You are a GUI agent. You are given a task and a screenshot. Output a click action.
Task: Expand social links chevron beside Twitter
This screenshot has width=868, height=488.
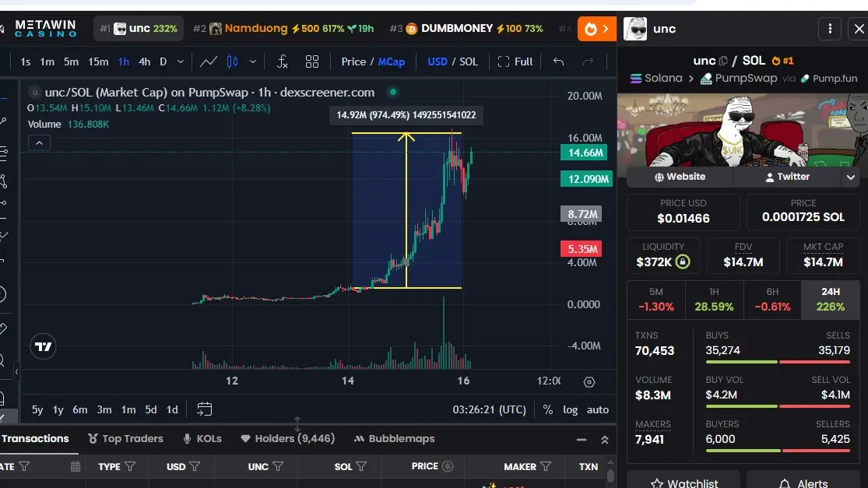coord(851,177)
